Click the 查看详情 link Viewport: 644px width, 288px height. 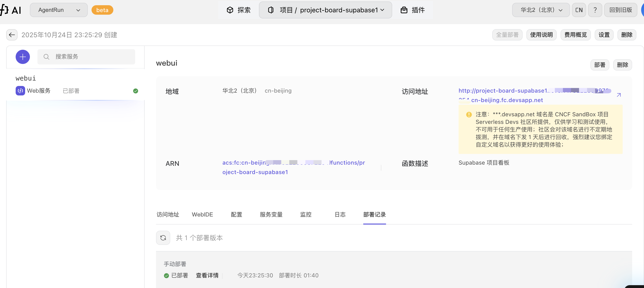pos(207,275)
